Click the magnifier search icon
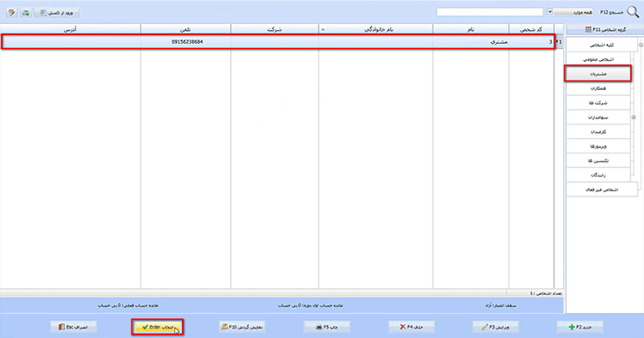The width and height of the screenshot is (644, 338). (633, 12)
